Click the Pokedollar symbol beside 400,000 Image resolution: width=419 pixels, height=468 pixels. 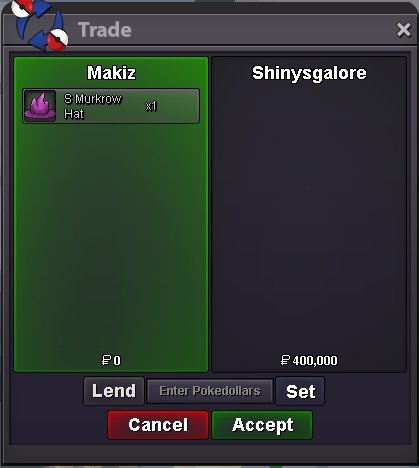point(285,360)
